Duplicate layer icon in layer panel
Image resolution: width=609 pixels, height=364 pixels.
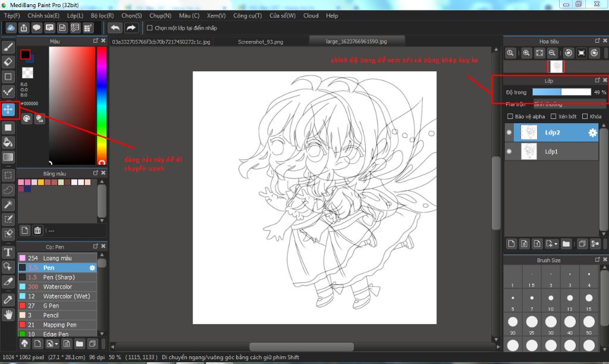582,244
